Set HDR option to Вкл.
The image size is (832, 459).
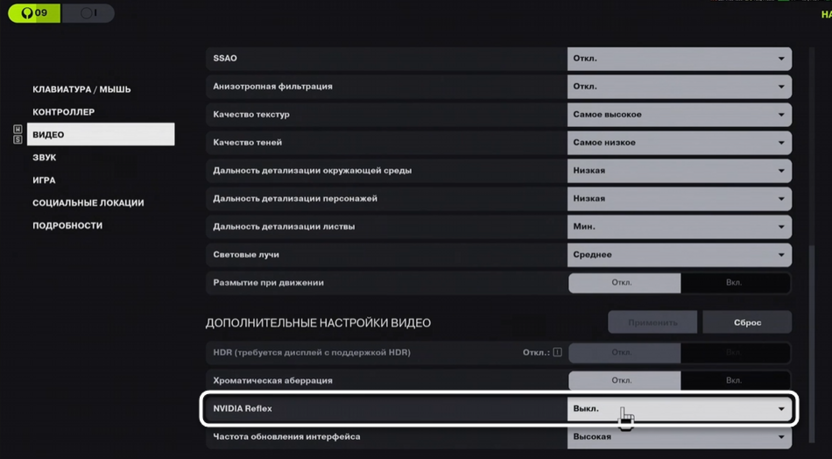click(x=735, y=353)
